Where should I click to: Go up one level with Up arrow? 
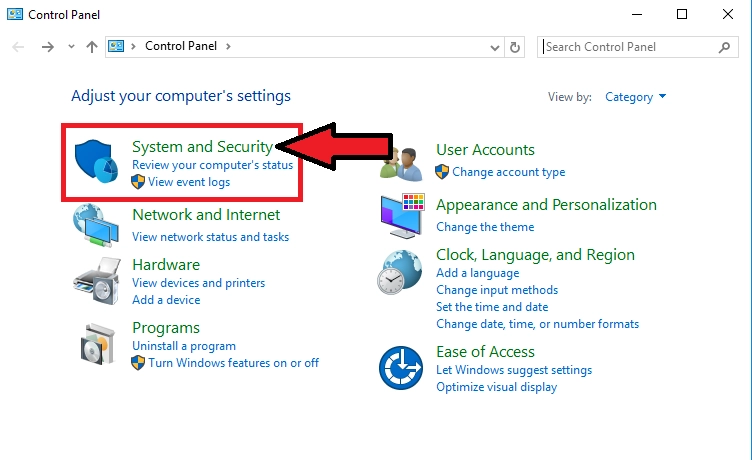click(92, 47)
